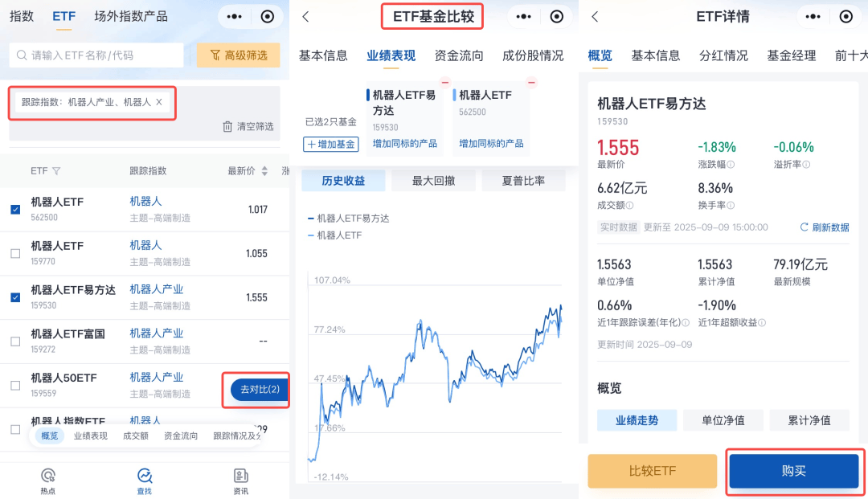The height and width of the screenshot is (499, 868).
Task: Go back from the ETF详情 page
Action: point(595,17)
